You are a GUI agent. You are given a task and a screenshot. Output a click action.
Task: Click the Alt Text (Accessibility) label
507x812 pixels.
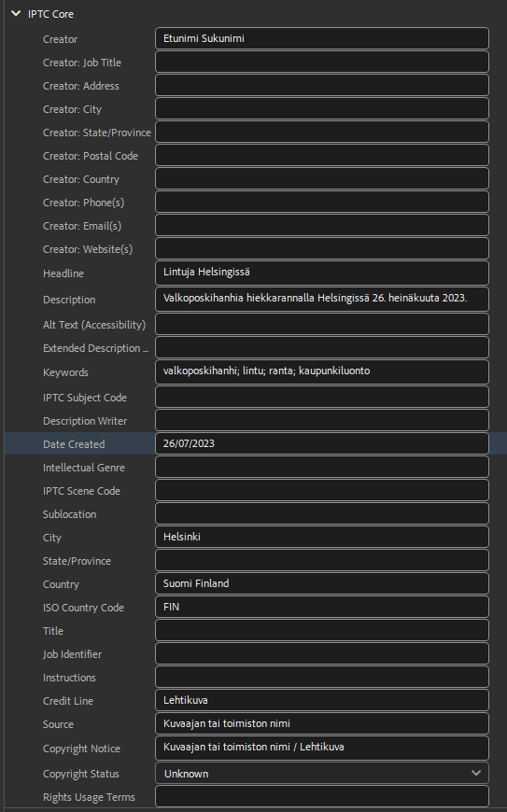pos(94,325)
